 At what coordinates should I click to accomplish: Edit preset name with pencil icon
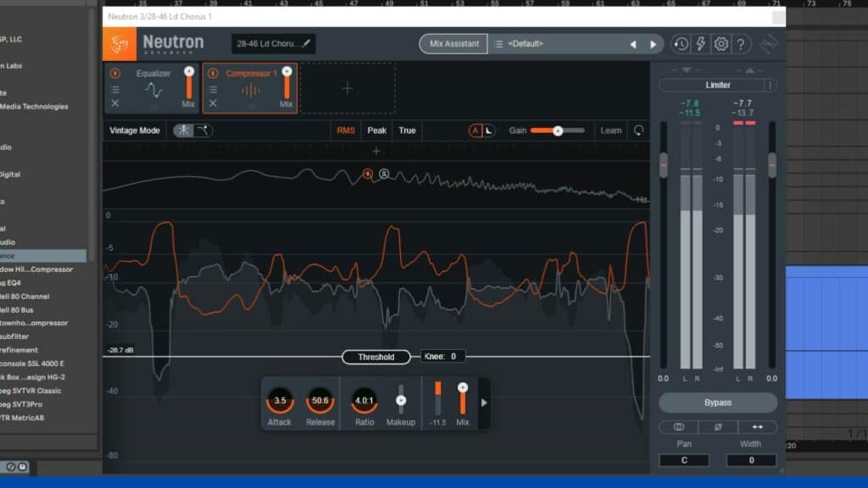[306, 43]
